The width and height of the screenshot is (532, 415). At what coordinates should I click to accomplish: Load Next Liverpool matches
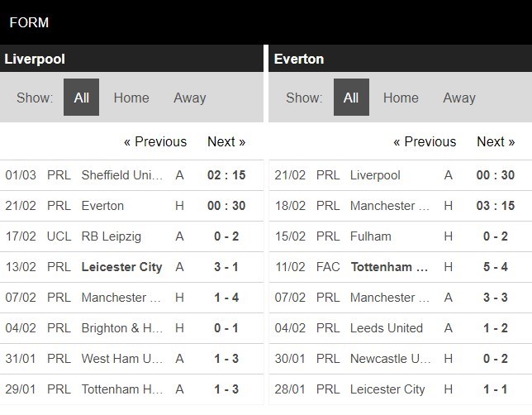pos(226,141)
